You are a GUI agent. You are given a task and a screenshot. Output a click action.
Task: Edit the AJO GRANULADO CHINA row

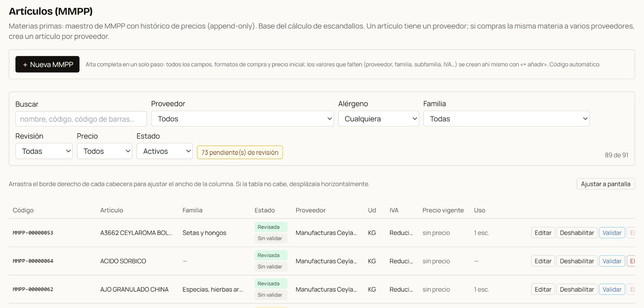[x=543, y=290]
